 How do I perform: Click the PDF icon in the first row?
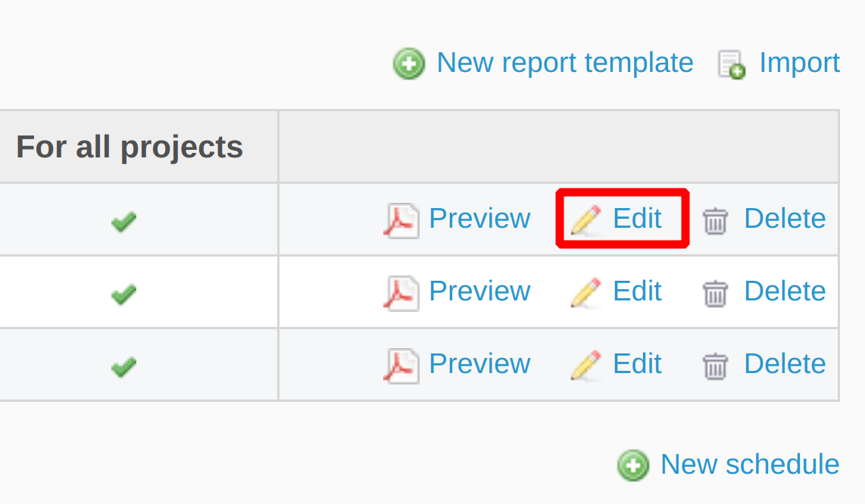click(x=401, y=220)
